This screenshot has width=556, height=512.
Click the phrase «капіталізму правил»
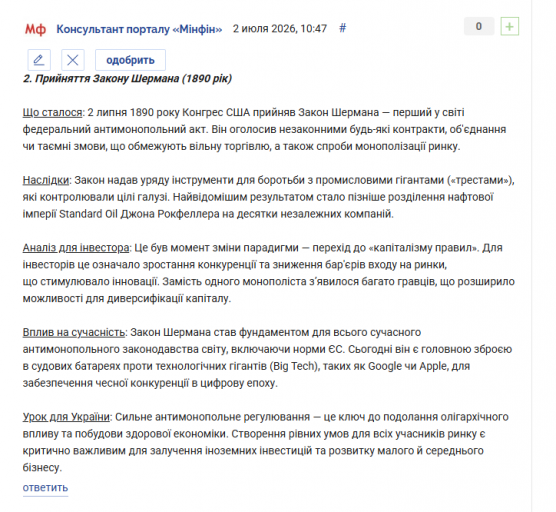(x=423, y=247)
